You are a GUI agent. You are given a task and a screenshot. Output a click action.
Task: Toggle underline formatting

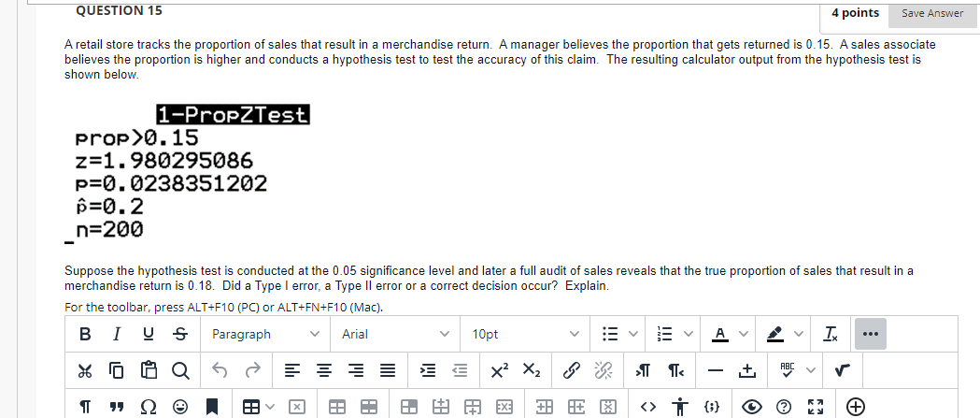click(x=148, y=334)
